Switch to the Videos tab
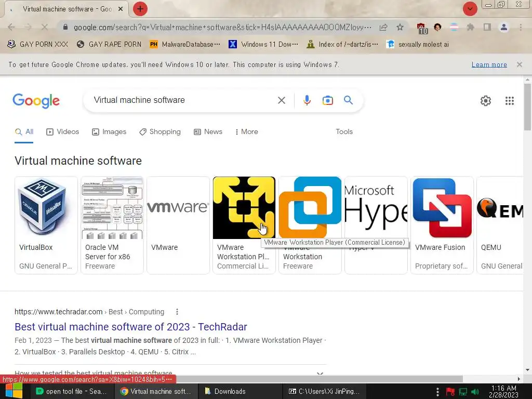The width and height of the screenshot is (532, 399). coord(62,132)
